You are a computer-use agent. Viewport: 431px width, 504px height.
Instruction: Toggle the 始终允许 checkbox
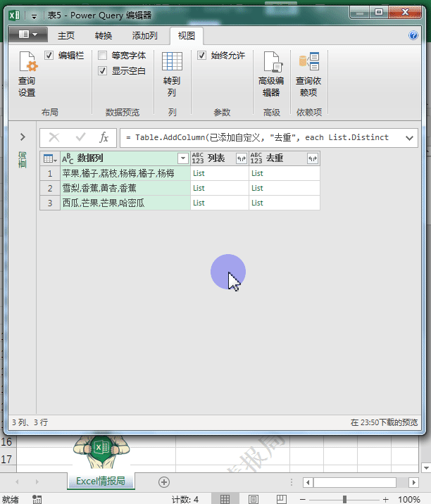pos(202,56)
